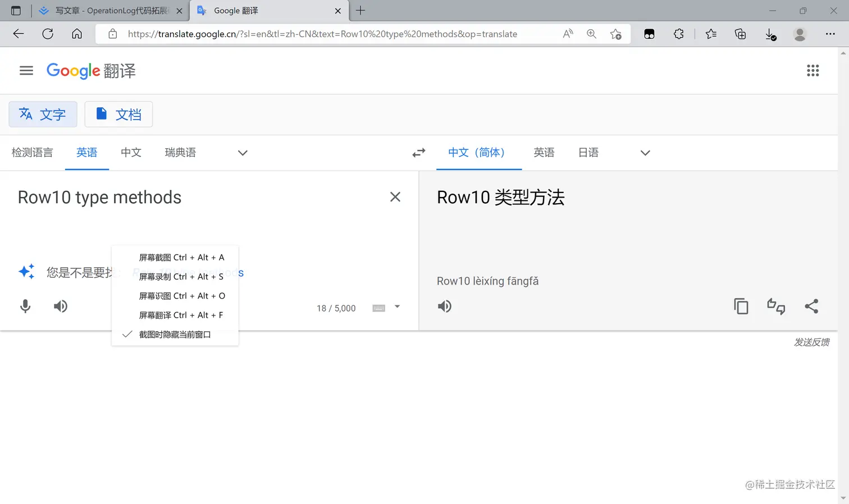Open zoom control in address bar
Image resolution: width=849 pixels, height=504 pixels.
pyautogui.click(x=591, y=34)
